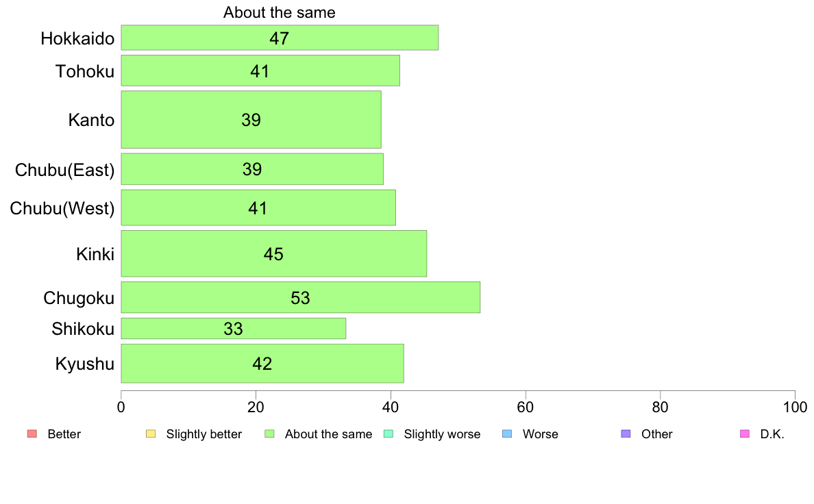The width and height of the screenshot is (814, 504).
Task: Click the purple Other legend swatch
Action: point(626,434)
